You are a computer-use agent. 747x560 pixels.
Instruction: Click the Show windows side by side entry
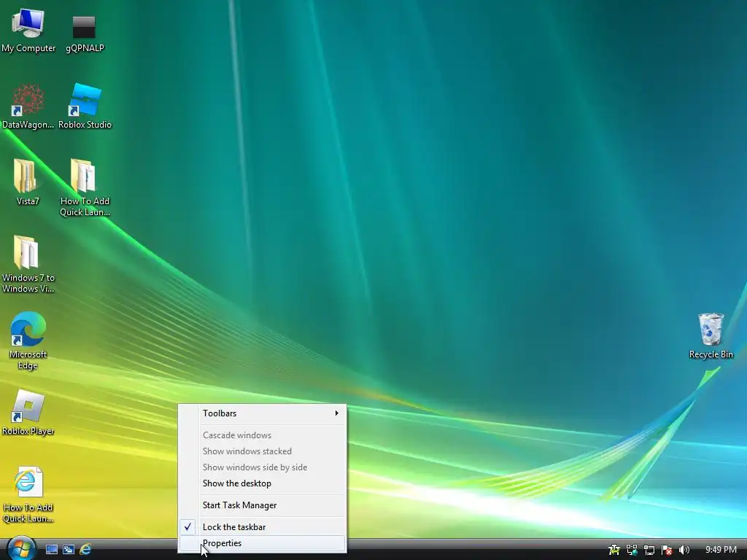pyautogui.click(x=262, y=467)
